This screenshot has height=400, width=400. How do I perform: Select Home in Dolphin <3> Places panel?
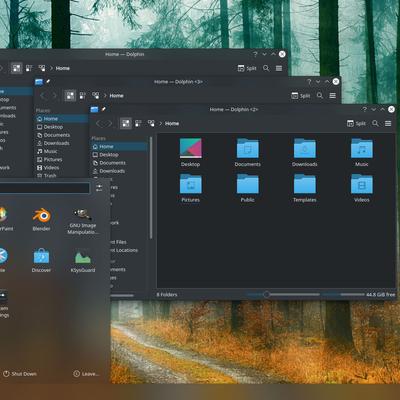(x=62, y=119)
